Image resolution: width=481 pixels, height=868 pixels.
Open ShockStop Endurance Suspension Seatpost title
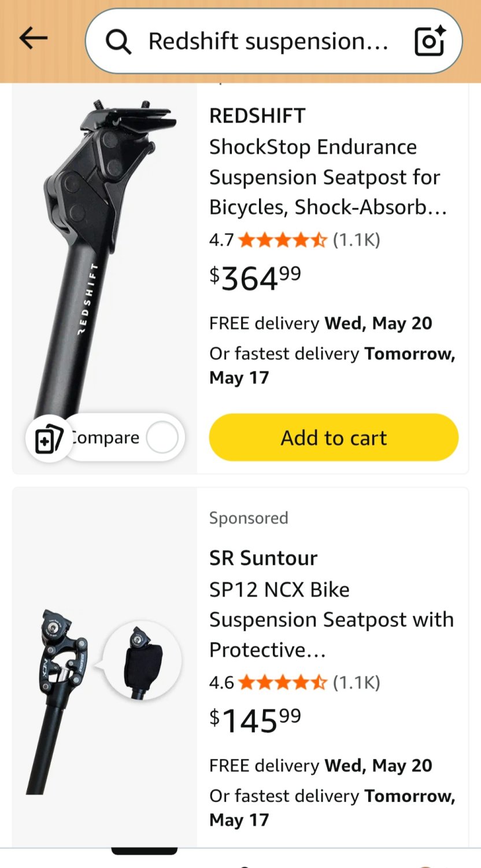328,177
